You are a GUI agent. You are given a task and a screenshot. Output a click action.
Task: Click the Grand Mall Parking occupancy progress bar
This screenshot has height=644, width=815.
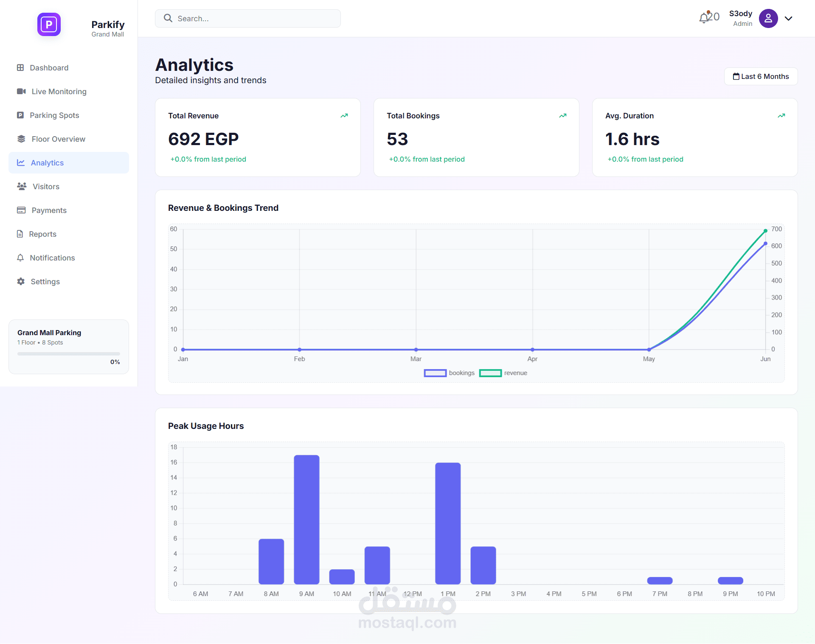coord(69,353)
